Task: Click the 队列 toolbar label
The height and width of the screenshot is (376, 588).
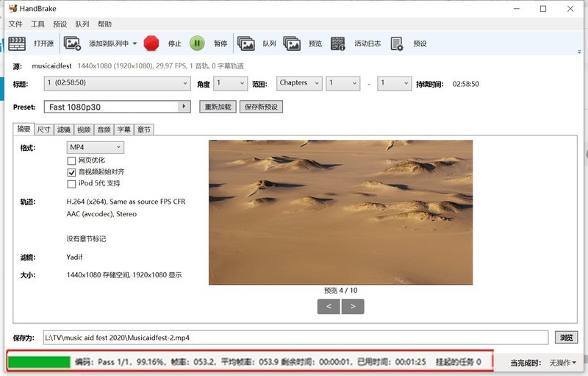Action: point(269,43)
